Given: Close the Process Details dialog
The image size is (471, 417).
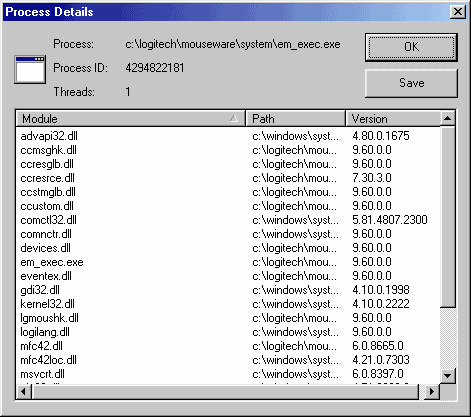Looking at the screenshot, I should click(x=458, y=12).
